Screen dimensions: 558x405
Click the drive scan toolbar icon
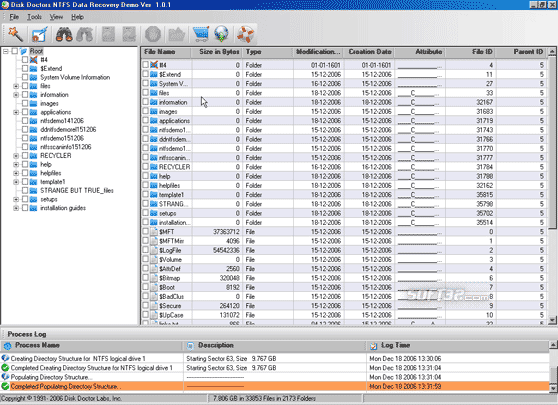(x=40, y=34)
